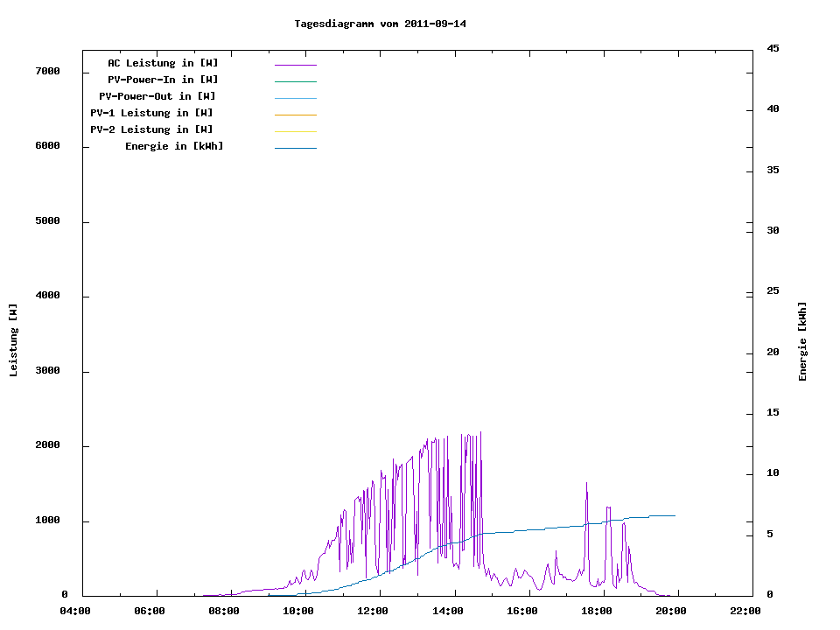Click the PV-Power-Out in [W] legend entry

157,96
